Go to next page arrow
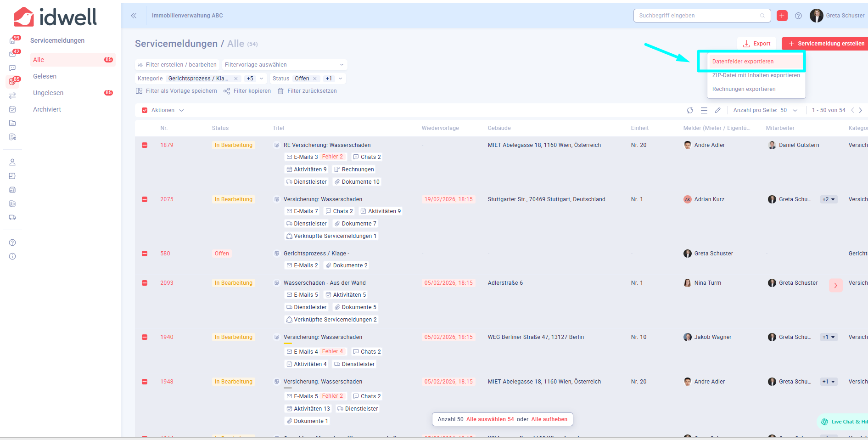The height and width of the screenshot is (440, 868). (x=860, y=110)
